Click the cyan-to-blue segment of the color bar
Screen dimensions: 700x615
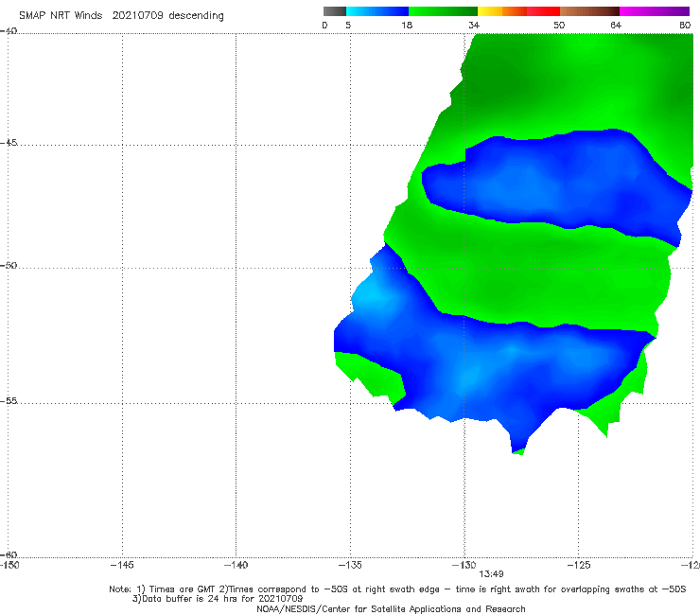pyautogui.click(x=377, y=11)
